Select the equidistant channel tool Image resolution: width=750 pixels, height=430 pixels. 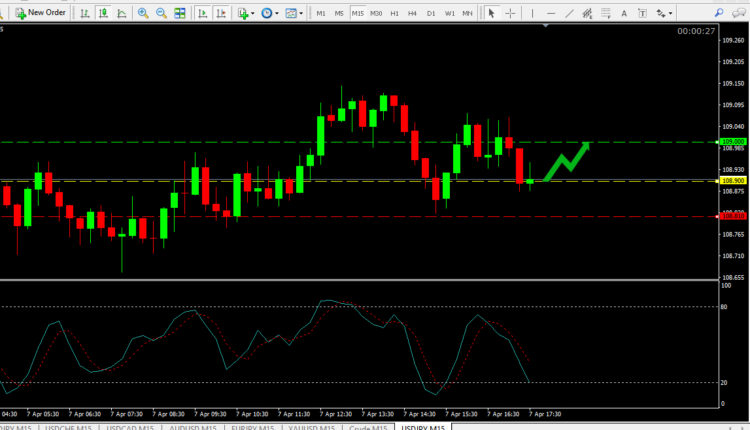pyautogui.click(x=587, y=13)
